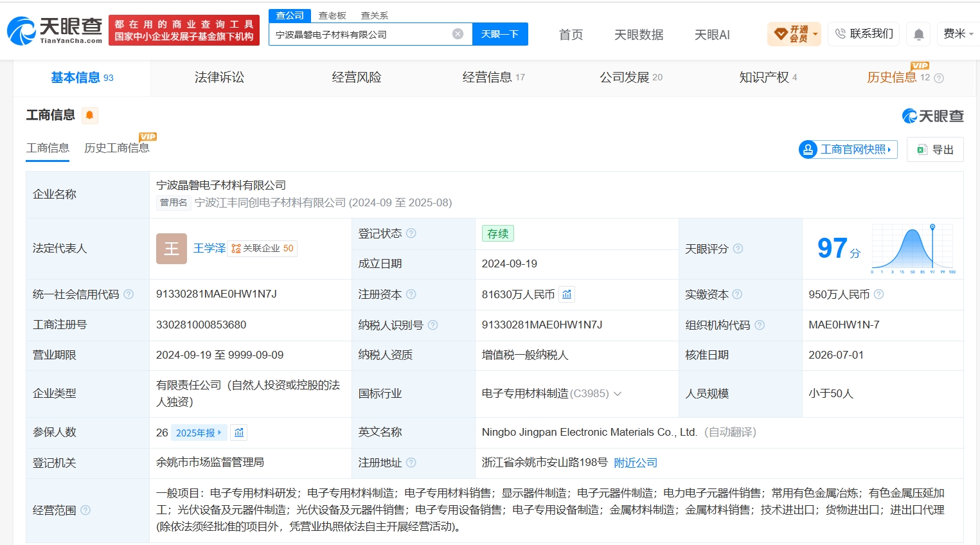Open chart icon next to 81630万人民币

pyautogui.click(x=567, y=294)
